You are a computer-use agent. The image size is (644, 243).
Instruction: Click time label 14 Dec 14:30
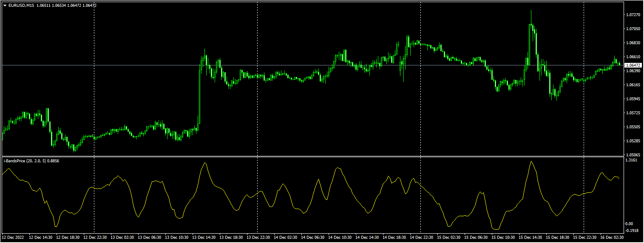click(366, 237)
